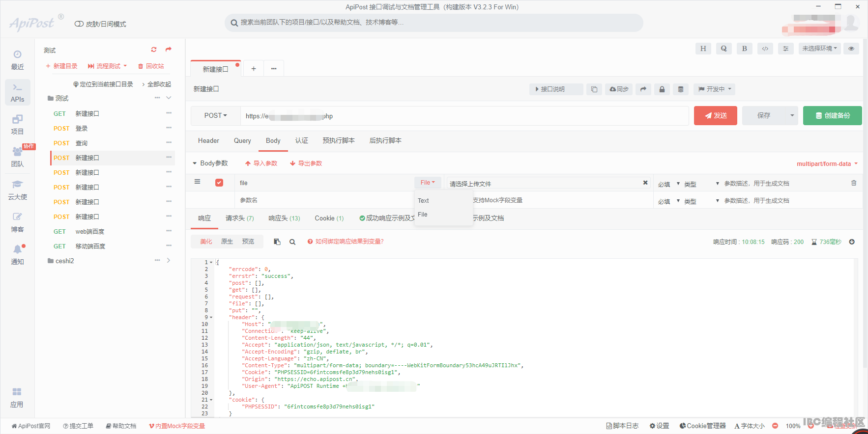Click the share arrow icon in interface toolbar
The height and width of the screenshot is (434, 868).
pyautogui.click(x=643, y=89)
